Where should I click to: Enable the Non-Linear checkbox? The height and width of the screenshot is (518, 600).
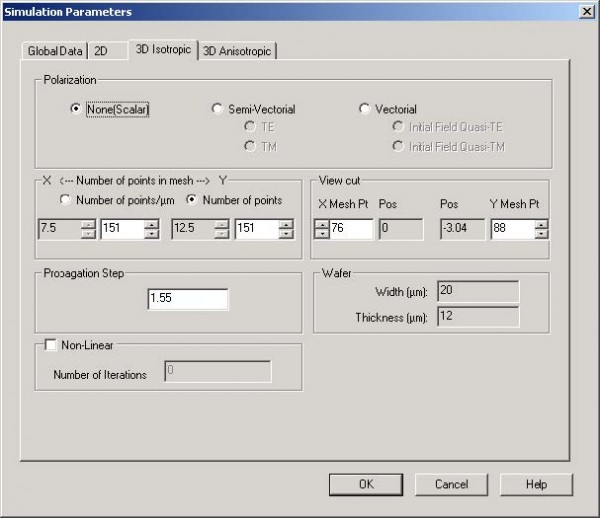(x=50, y=345)
